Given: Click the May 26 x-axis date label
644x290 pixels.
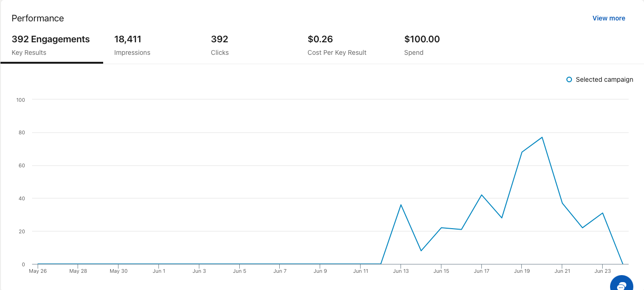Looking at the screenshot, I should 37,271.
